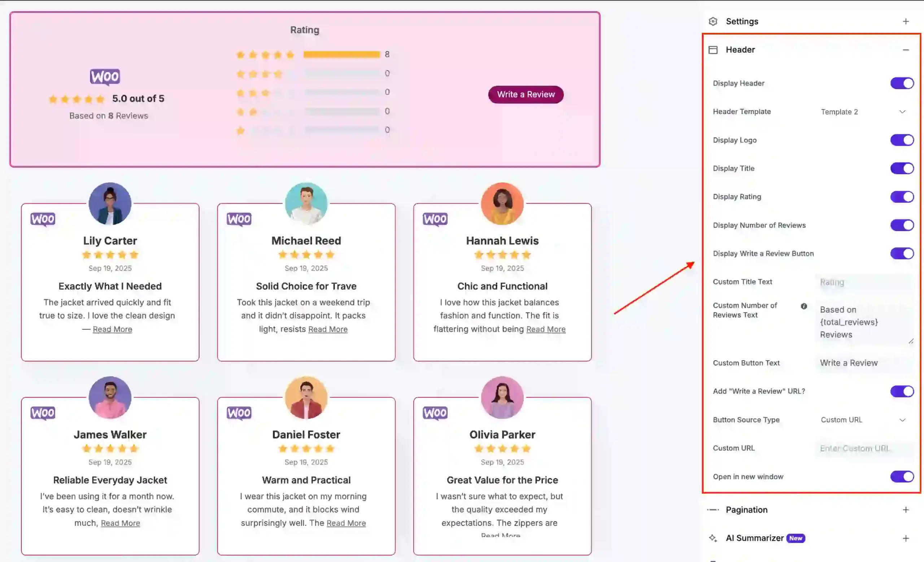
Task: Open Read More on Michael Reed's review
Action: click(x=327, y=329)
